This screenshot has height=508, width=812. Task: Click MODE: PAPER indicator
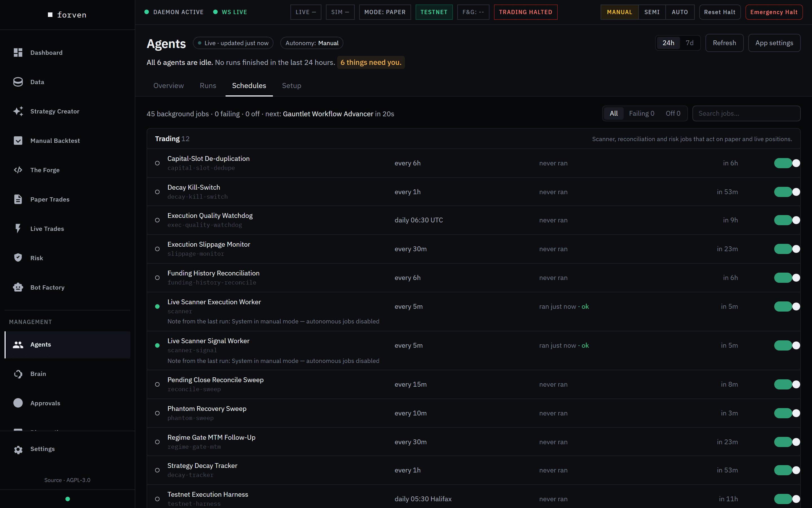385,12
